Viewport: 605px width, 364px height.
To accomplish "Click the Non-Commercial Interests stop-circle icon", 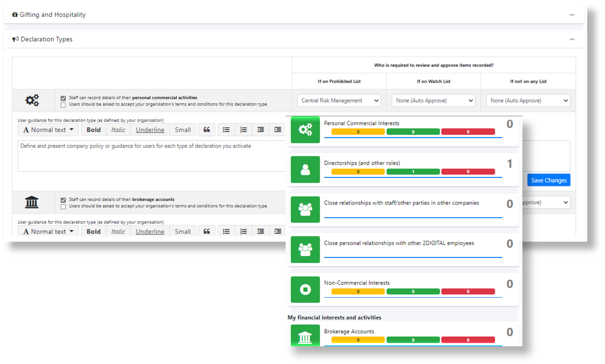I will coord(305,289).
